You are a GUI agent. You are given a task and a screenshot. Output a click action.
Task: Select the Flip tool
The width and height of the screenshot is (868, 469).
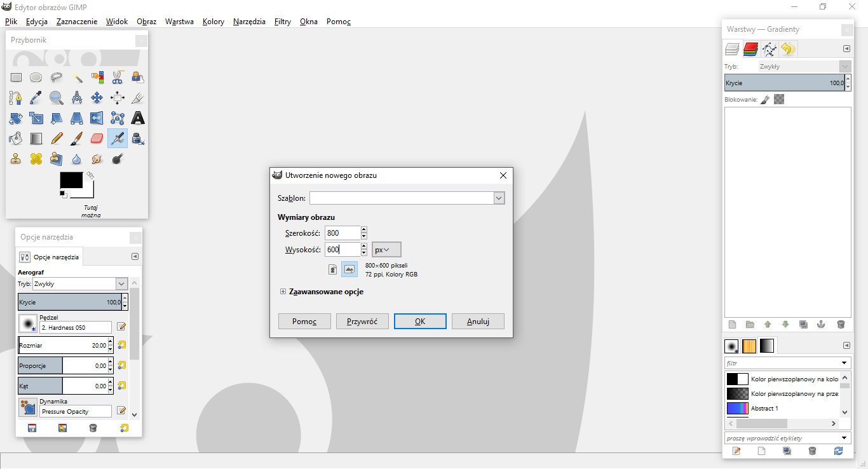click(x=97, y=118)
